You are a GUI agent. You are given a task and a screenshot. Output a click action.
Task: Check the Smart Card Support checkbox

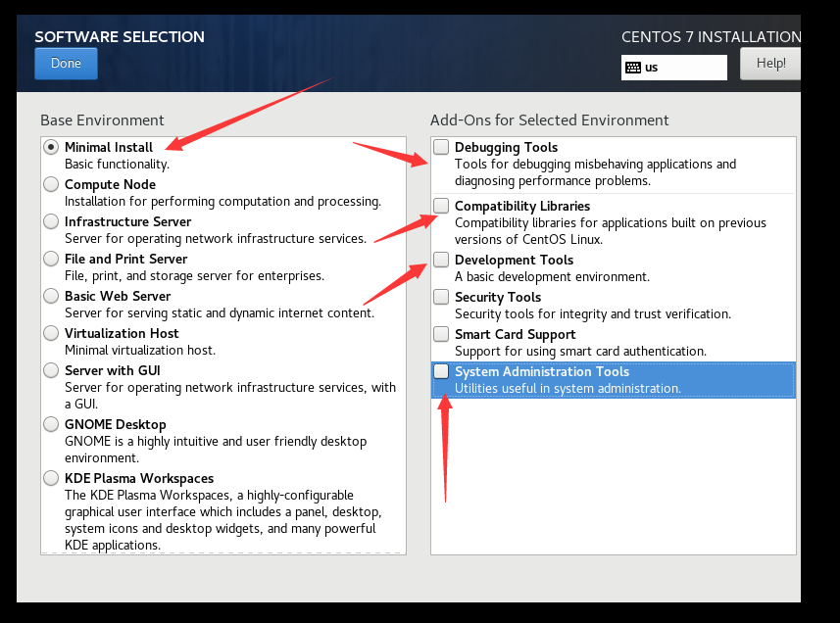pos(441,334)
